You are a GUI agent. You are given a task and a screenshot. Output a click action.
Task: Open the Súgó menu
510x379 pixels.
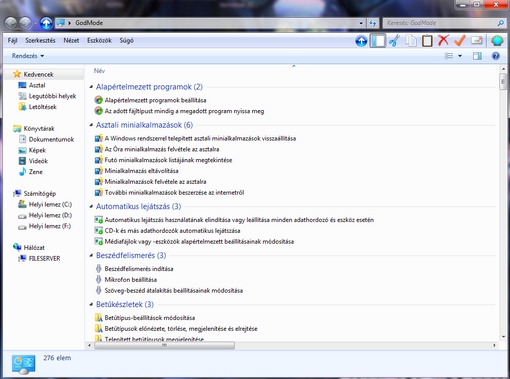(127, 41)
